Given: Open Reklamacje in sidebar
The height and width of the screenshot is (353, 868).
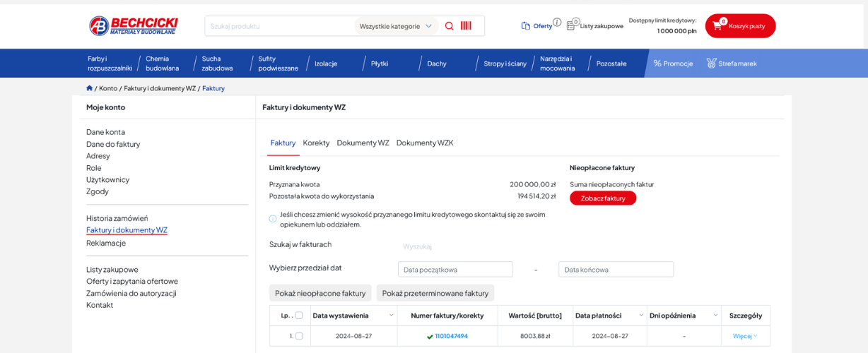Looking at the screenshot, I should click(106, 243).
